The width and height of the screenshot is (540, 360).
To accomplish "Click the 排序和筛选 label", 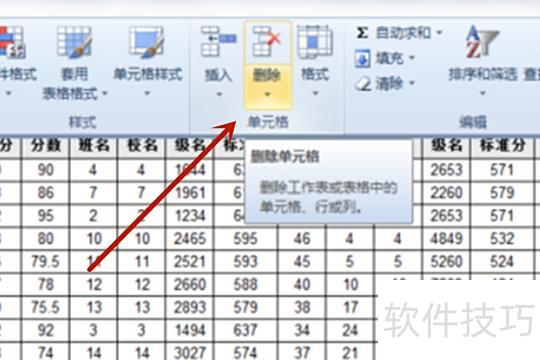I will pos(483,74).
